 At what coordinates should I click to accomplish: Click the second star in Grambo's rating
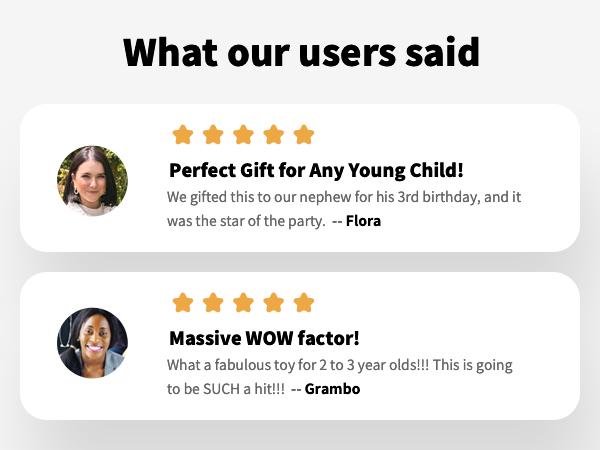click(x=213, y=302)
